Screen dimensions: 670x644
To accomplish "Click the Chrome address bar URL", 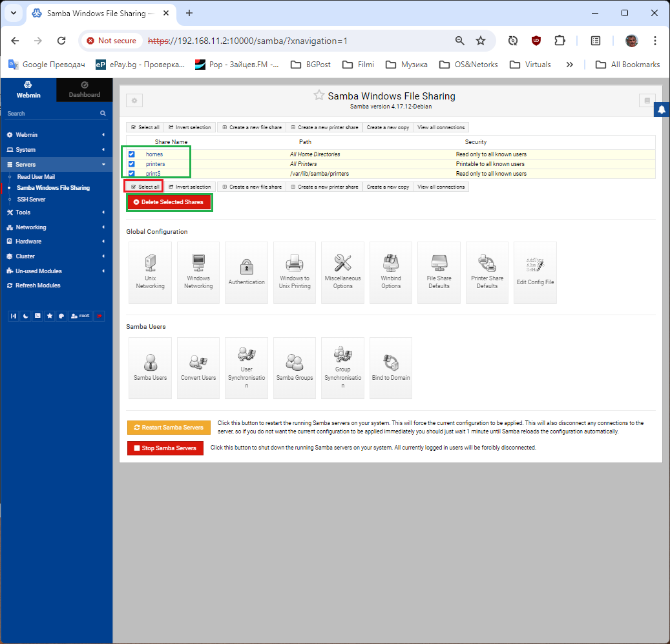I will point(247,41).
